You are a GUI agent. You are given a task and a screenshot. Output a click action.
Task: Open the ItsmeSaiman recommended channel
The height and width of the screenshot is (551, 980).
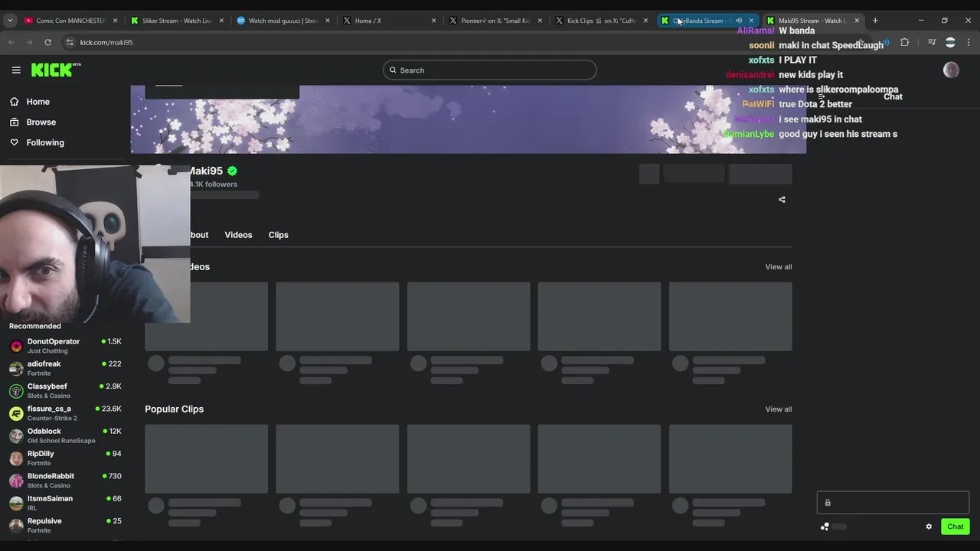(x=65, y=503)
